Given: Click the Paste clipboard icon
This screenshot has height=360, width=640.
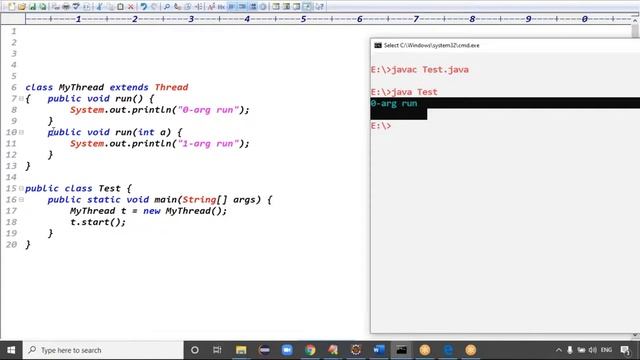Looking at the screenshot, I should coord(120,7).
